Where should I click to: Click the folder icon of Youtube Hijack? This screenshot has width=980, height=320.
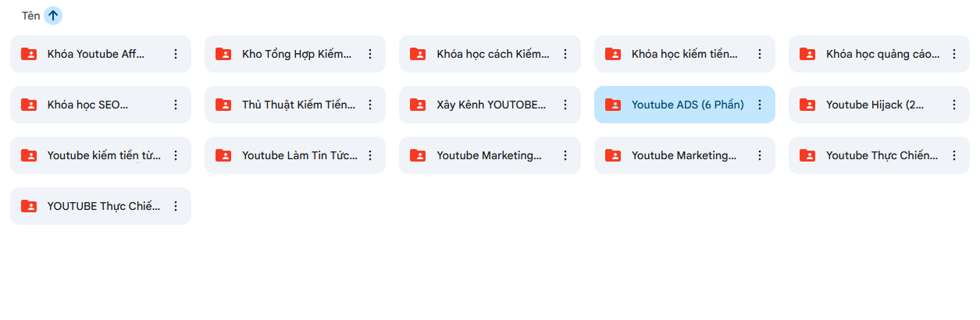[x=807, y=105]
